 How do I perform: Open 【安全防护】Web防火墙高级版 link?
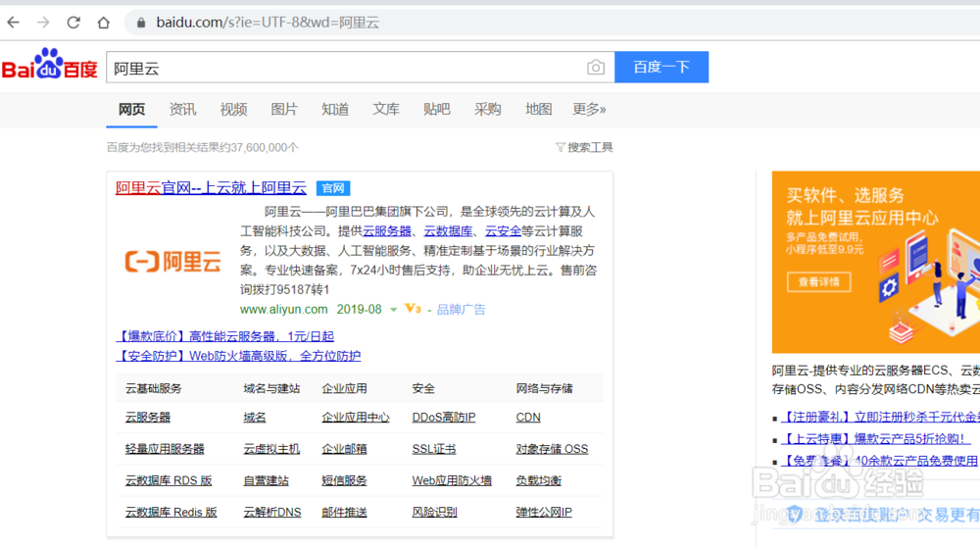click(x=239, y=356)
